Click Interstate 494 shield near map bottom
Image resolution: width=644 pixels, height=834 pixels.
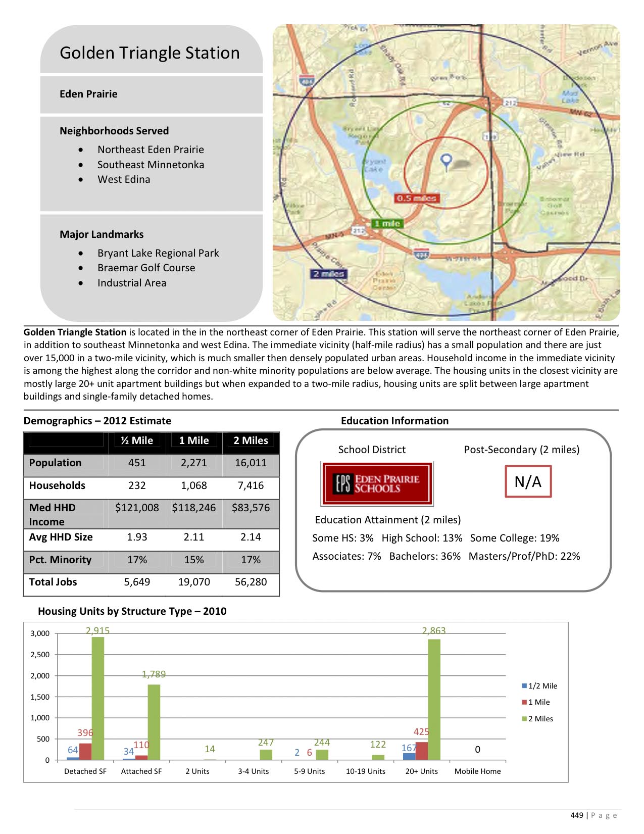click(421, 254)
